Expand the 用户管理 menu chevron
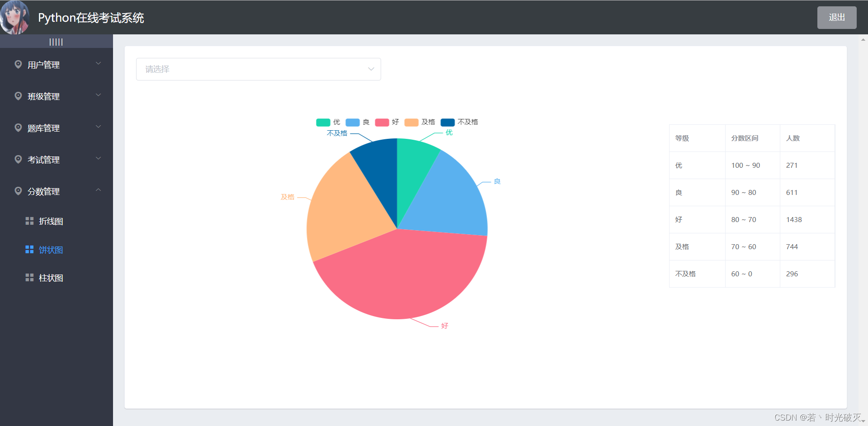Screen dimensions: 868x426 coord(99,63)
